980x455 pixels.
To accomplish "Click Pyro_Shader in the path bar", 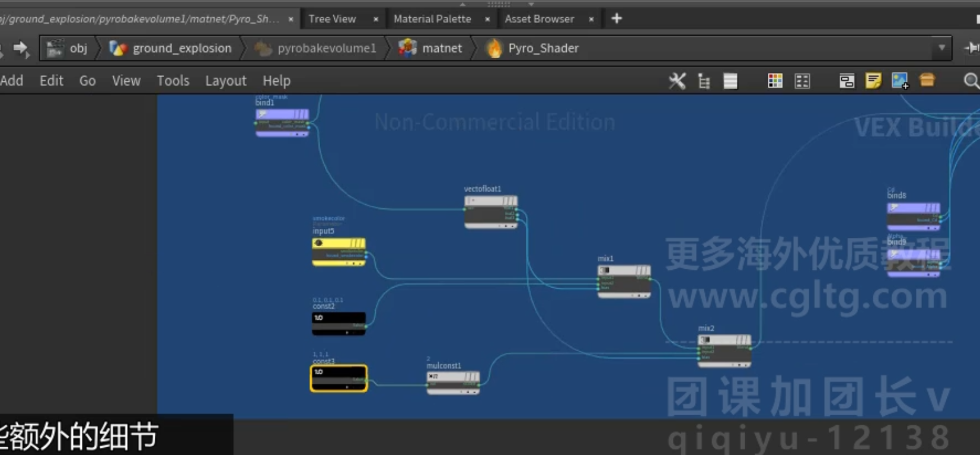I will tap(543, 48).
